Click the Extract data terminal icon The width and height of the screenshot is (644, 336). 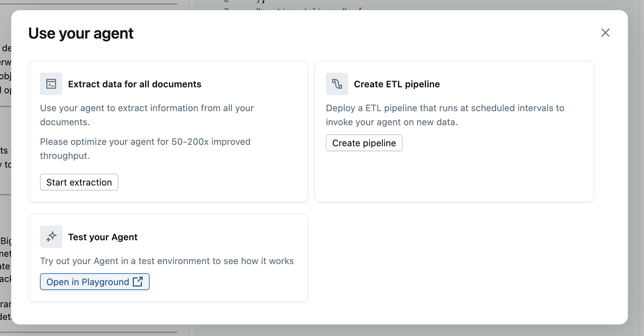51,84
